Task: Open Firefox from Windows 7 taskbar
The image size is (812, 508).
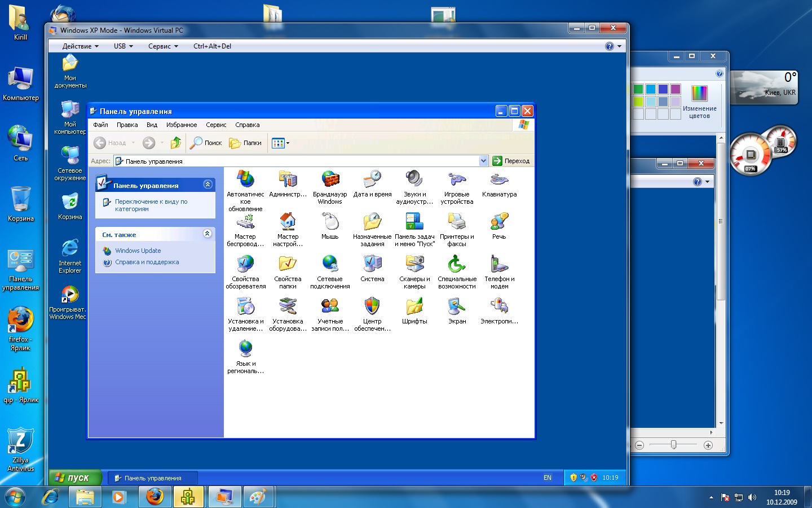Action: tap(155, 497)
